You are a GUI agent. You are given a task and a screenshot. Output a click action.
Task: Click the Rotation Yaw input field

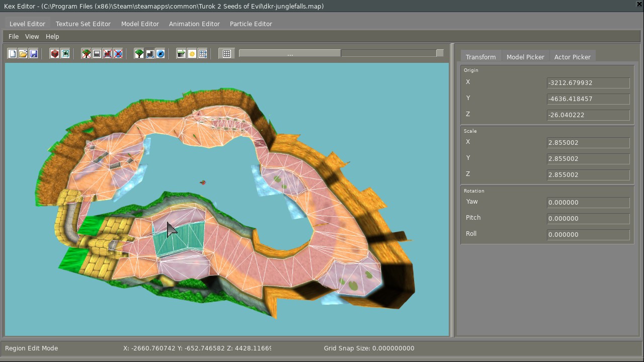(x=588, y=203)
